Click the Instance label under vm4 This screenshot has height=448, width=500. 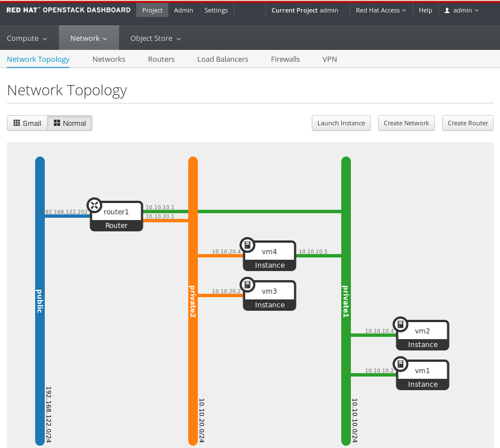[270, 265]
